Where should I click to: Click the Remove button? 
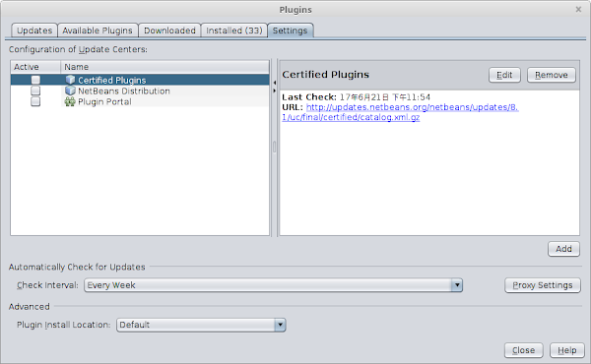pos(551,75)
